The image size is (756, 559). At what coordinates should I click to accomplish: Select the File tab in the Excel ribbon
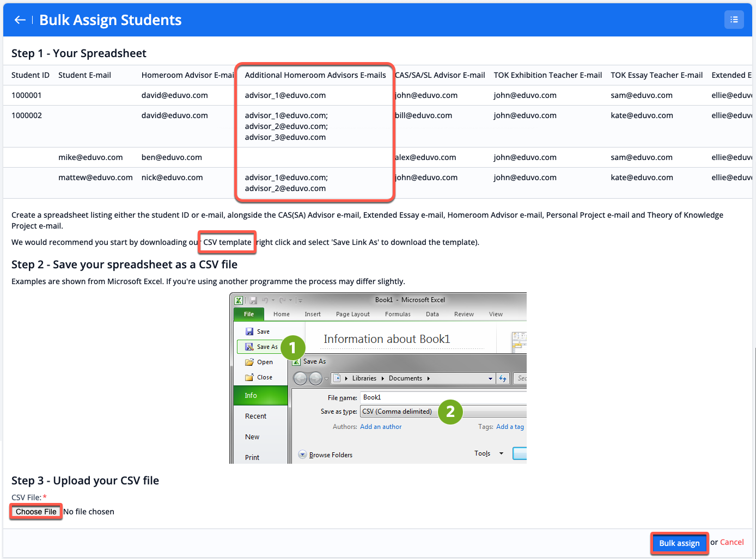[x=249, y=314]
